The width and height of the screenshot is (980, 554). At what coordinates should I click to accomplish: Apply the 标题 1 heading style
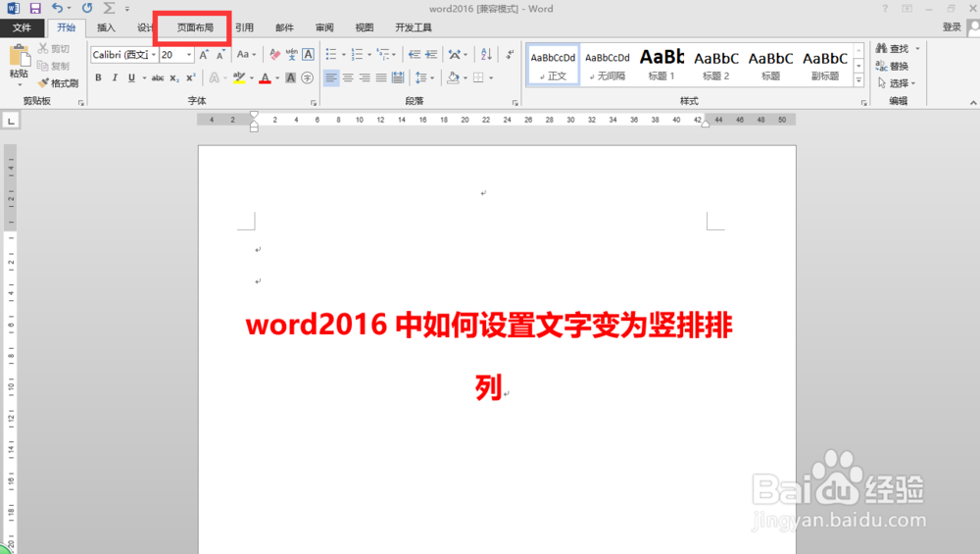tap(661, 64)
